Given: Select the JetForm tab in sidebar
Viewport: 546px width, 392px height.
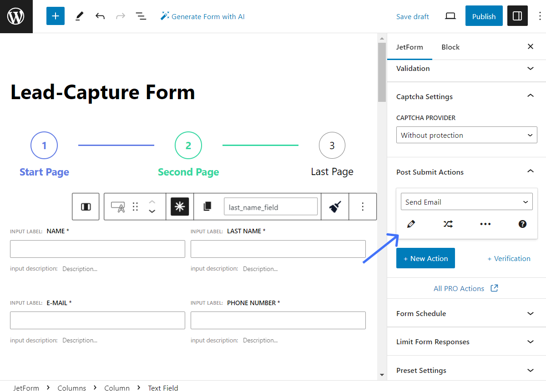Looking at the screenshot, I should pyautogui.click(x=409, y=47).
